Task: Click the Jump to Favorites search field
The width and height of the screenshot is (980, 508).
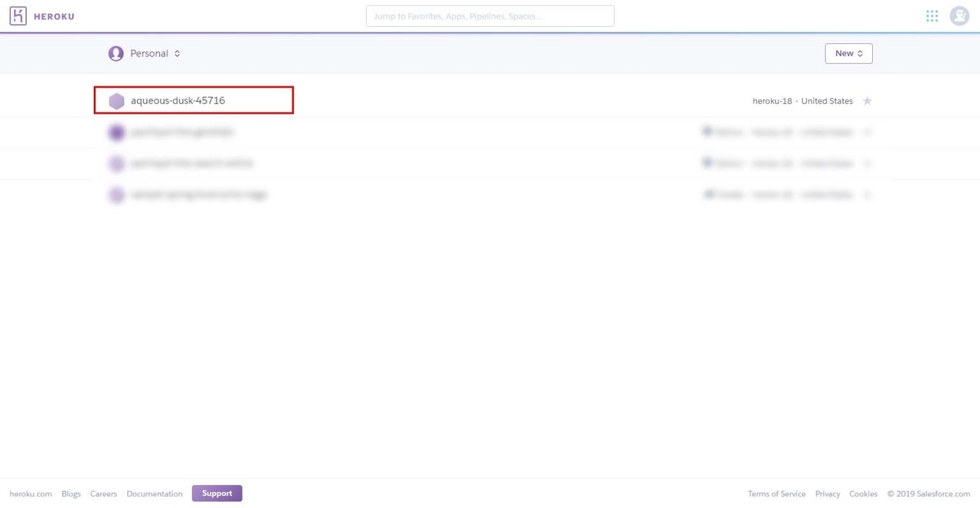Action: [x=490, y=16]
